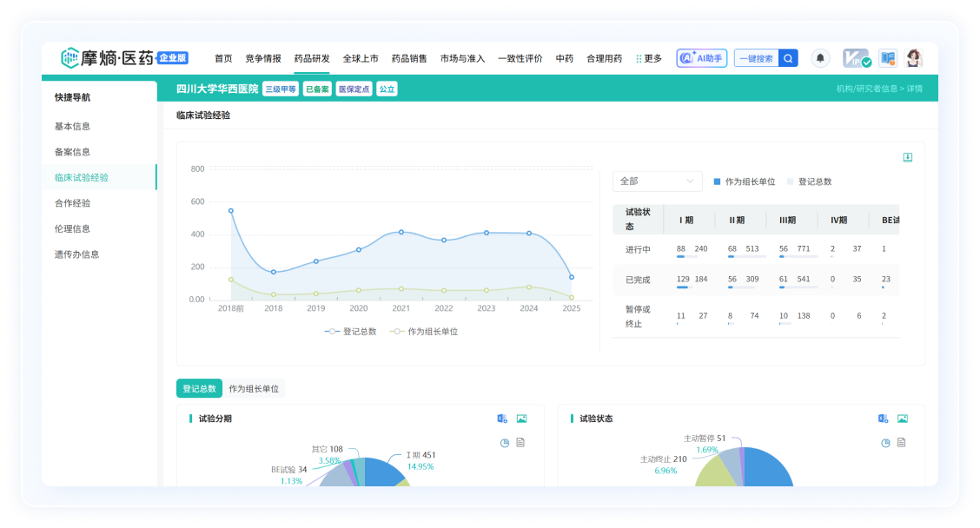Screen dimensions: 980x528
Task: Open 市场与准入 menu
Action: (x=462, y=58)
